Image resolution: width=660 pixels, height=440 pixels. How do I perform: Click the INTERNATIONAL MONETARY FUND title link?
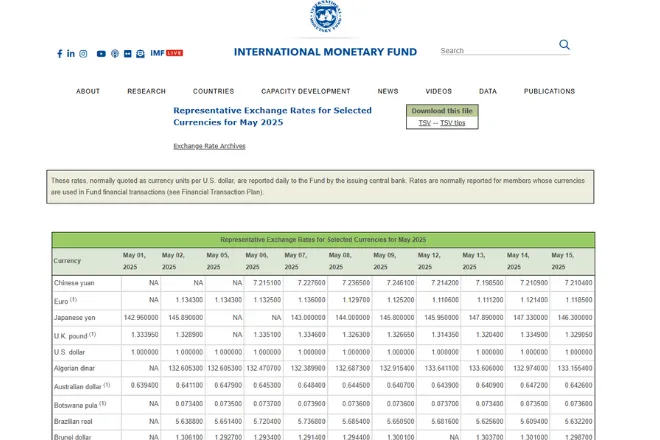[x=325, y=52]
